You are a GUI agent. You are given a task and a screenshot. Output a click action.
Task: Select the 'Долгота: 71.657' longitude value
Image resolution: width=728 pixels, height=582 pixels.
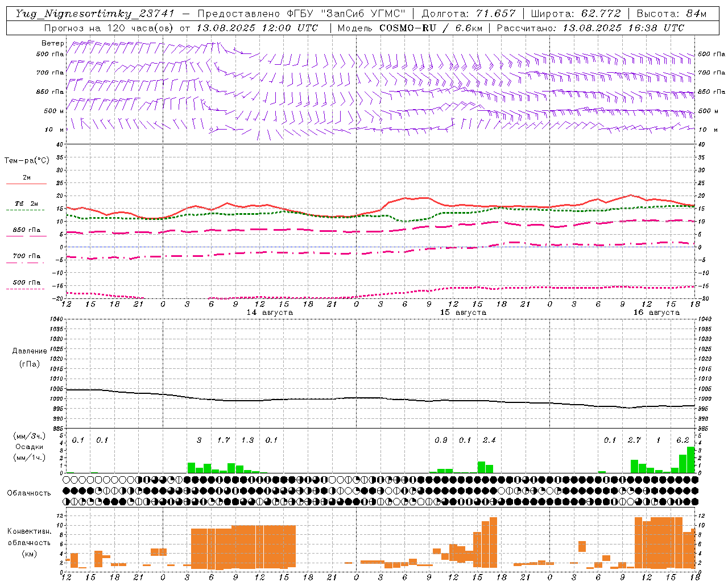click(x=469, y=14)
